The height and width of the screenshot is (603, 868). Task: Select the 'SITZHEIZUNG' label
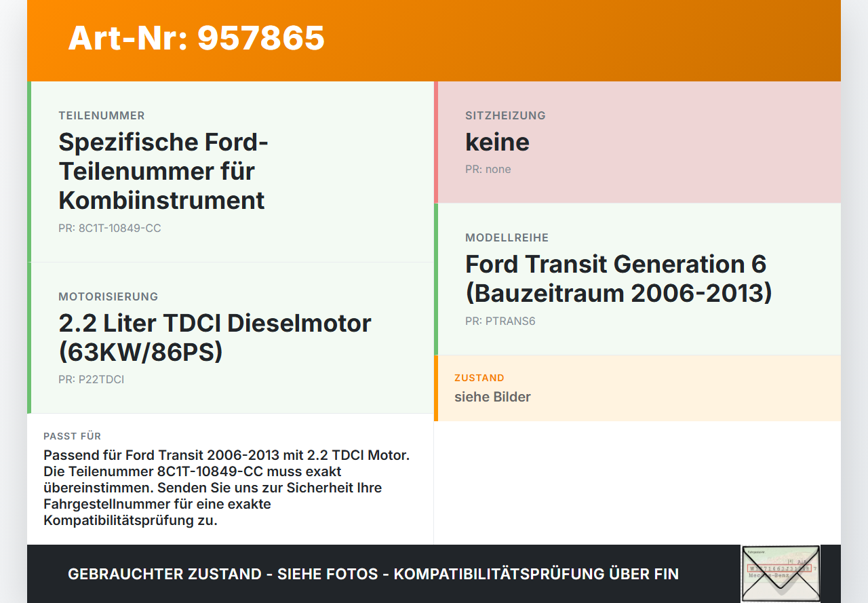(x=505, y=116)
